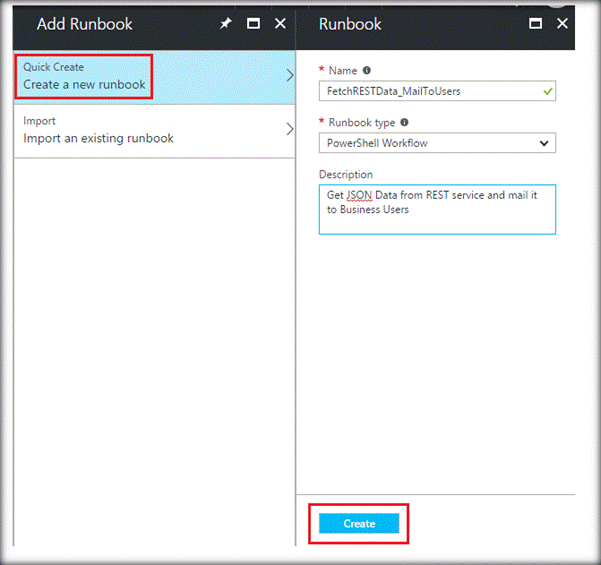Viewport: 601px width, 565px height.
Task: Choose Import an existing runbook
Action: 154,131
